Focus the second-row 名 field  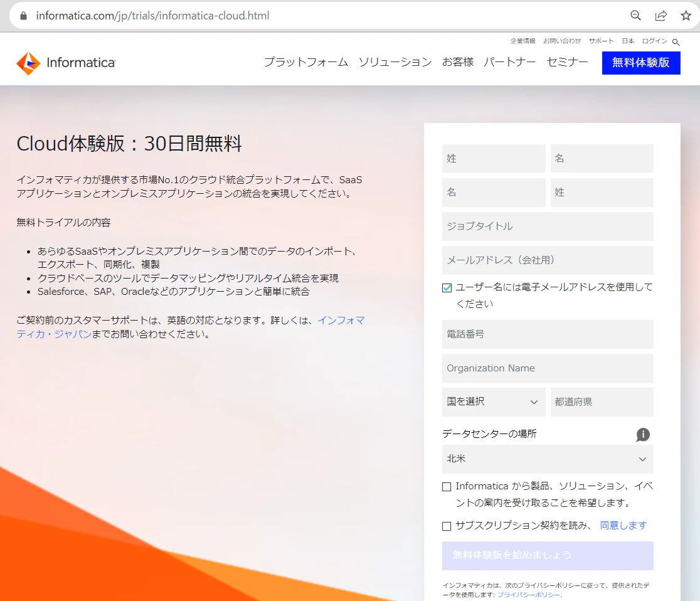point(494,193)
